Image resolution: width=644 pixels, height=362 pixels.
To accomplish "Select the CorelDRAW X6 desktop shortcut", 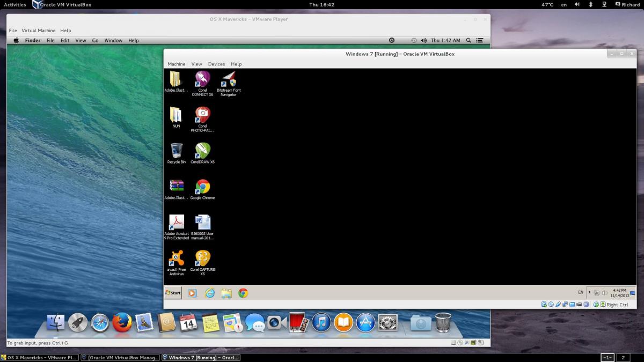I will (202, 153).
